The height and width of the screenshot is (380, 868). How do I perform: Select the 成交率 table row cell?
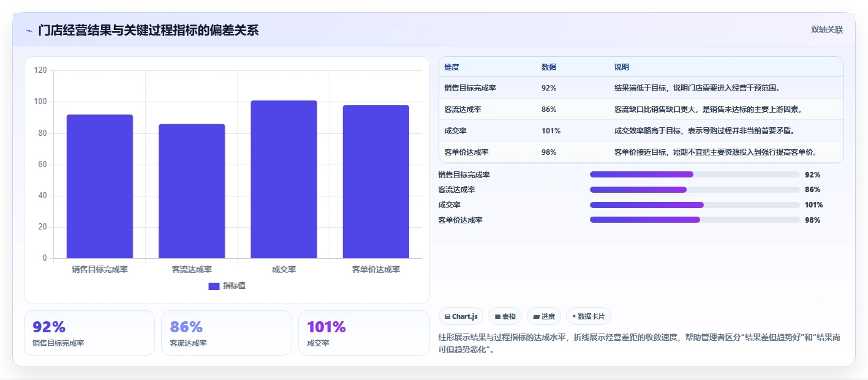click(x=456, y=130)
